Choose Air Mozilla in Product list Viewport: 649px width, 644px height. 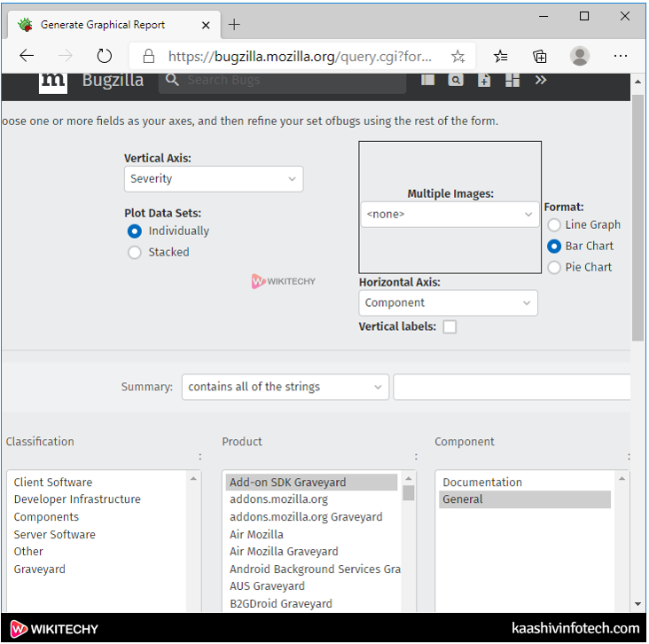coord(256,534)
